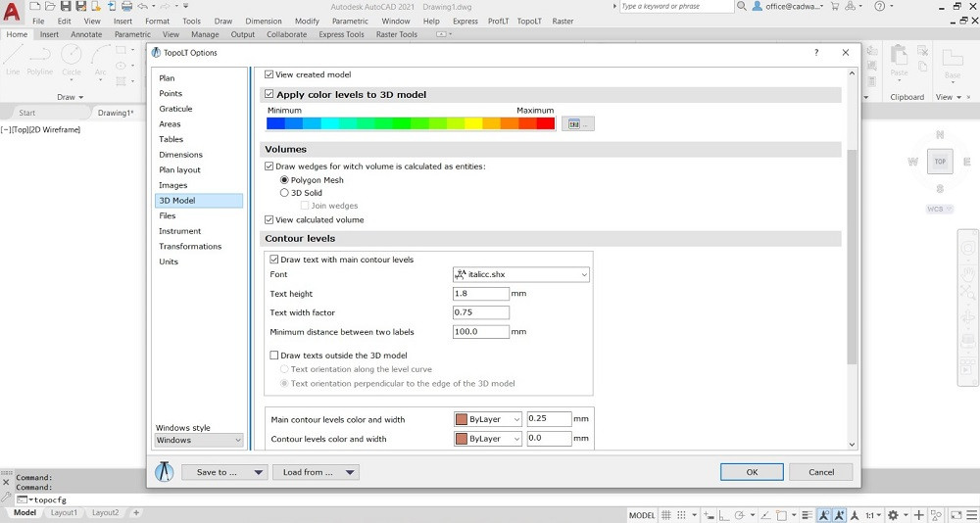Toggle Draw text with main contour levels checkbox

273,260
